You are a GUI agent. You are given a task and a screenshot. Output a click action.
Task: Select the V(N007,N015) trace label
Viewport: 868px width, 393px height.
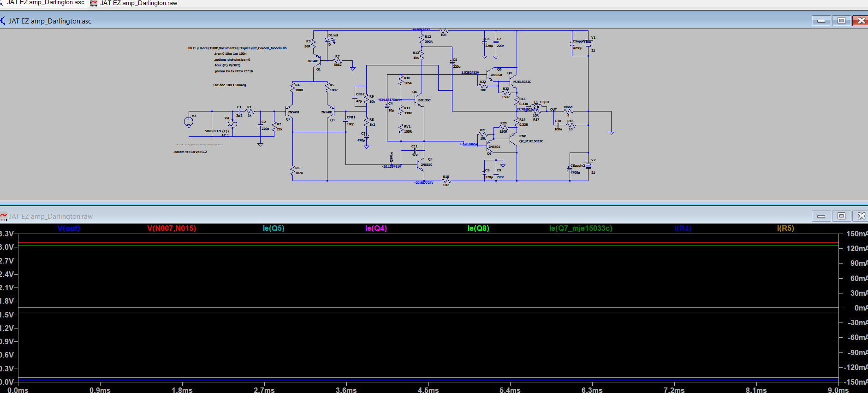point(172,228)
